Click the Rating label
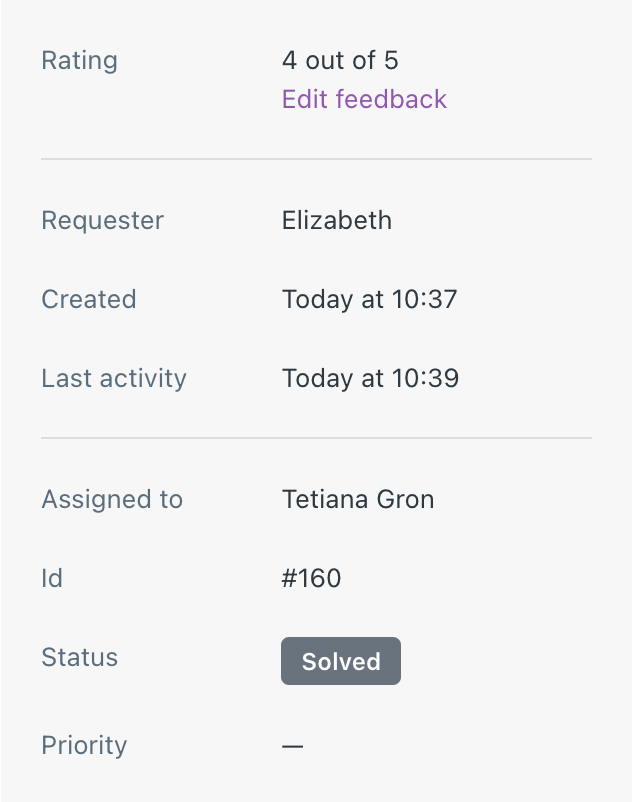The image size is (633, 802). coord(79,60)
